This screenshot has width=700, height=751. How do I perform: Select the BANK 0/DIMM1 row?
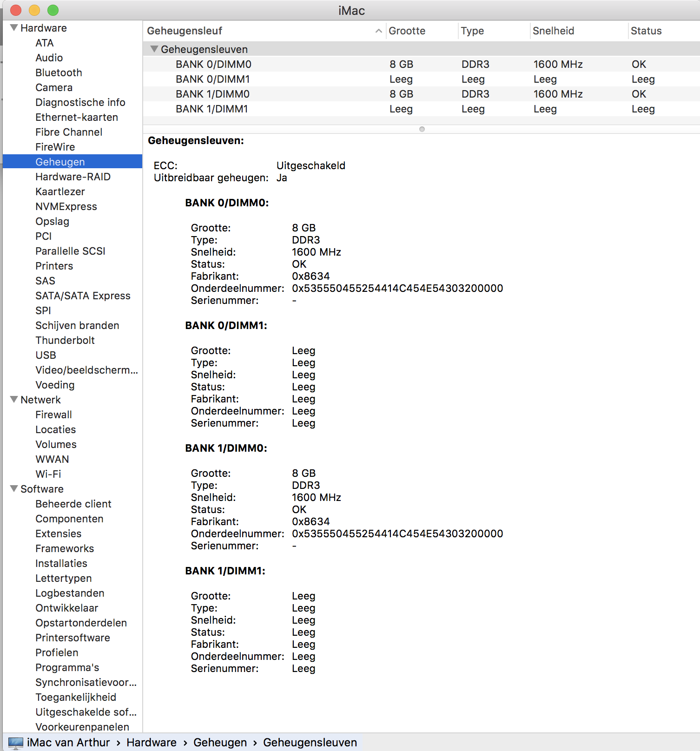421,79
